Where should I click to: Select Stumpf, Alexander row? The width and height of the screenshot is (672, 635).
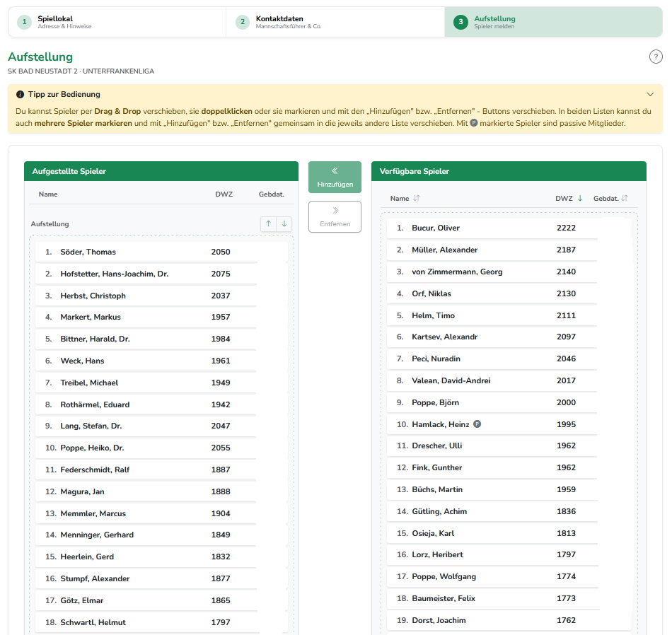[161, 578]
